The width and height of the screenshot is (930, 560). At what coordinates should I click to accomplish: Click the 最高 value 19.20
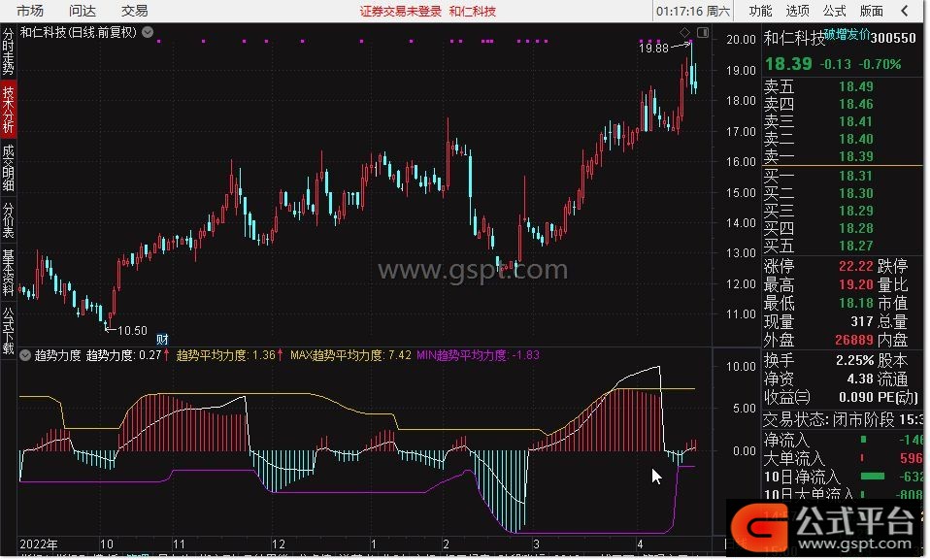pos(856,284)
